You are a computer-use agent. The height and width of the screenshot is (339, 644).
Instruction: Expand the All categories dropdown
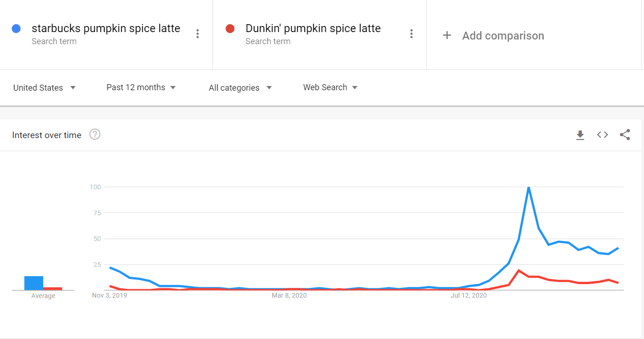tap(240, 87)
